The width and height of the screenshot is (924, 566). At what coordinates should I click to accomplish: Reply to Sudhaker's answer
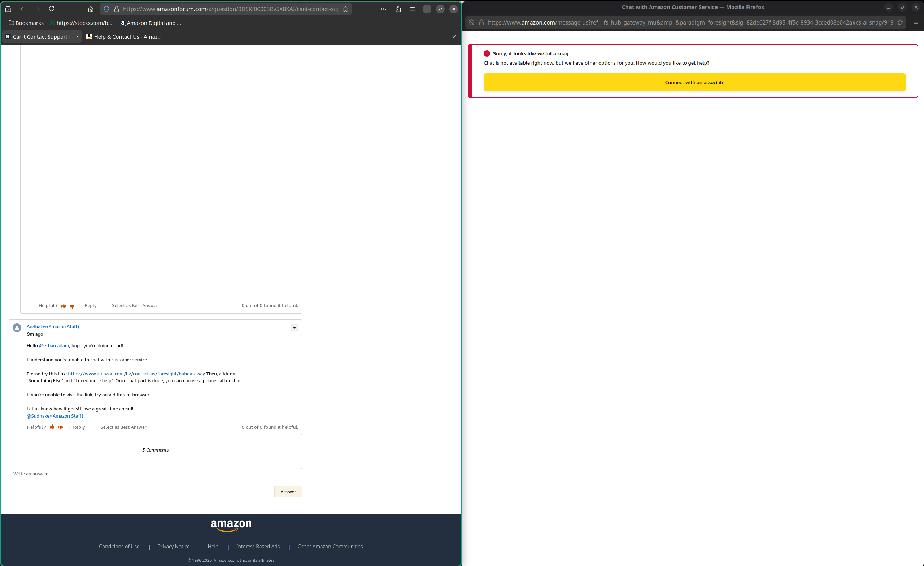click(x=79, y=427)
